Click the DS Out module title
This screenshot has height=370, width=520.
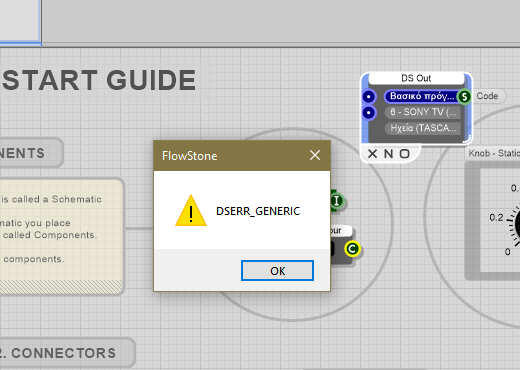tap(416, 78)
